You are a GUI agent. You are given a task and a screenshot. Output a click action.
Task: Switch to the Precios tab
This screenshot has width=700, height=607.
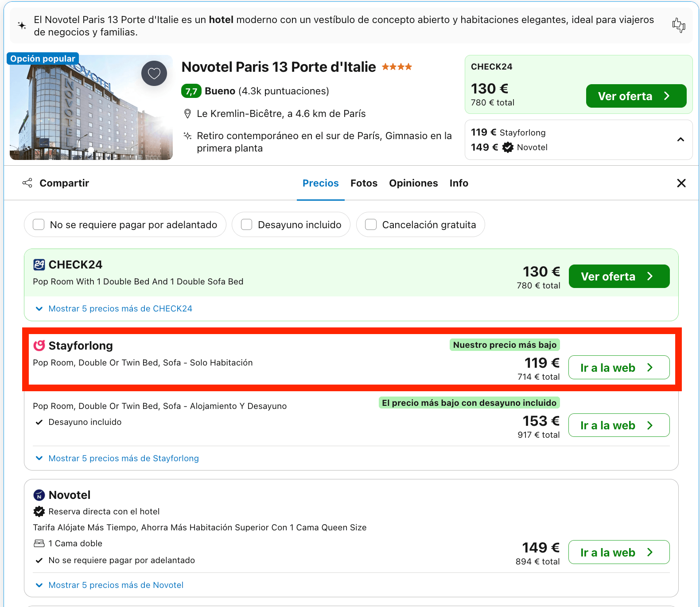(x=321, y=183)
